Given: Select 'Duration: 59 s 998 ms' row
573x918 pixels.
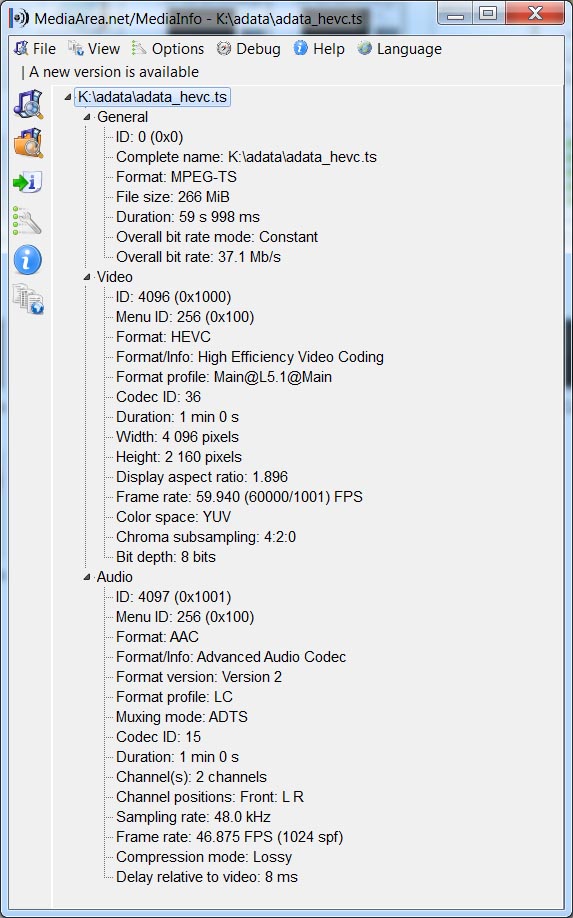Looking at the screenshot, I should click(188, 217).
